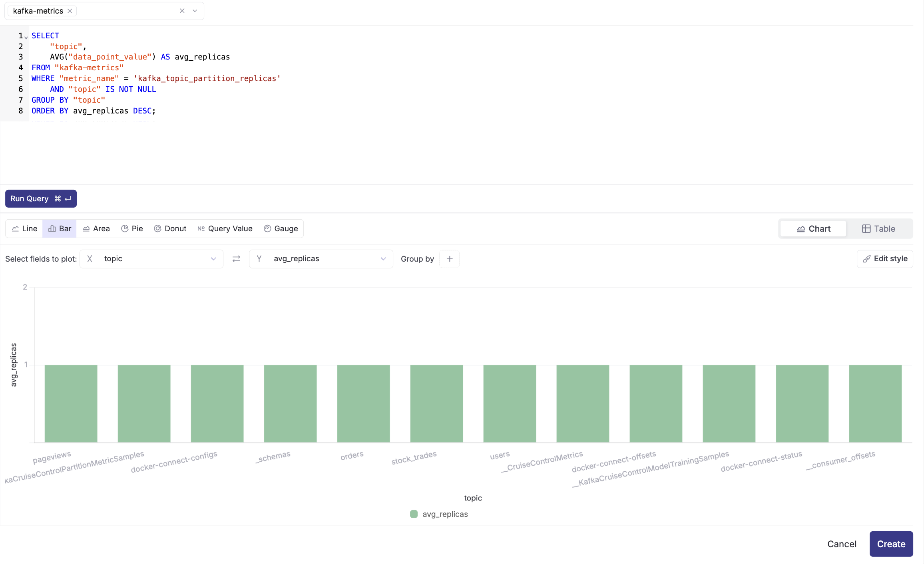Add a Group by field

449,259
